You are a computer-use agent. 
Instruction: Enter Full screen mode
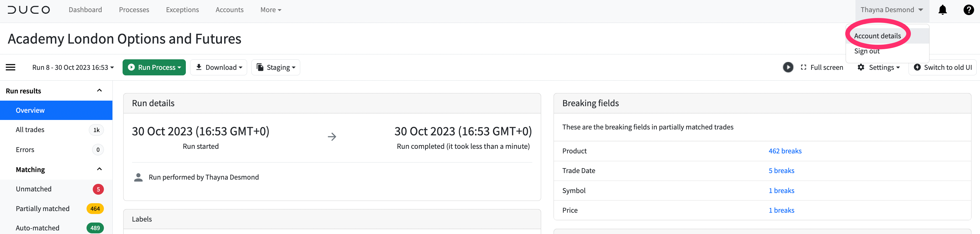822,67
